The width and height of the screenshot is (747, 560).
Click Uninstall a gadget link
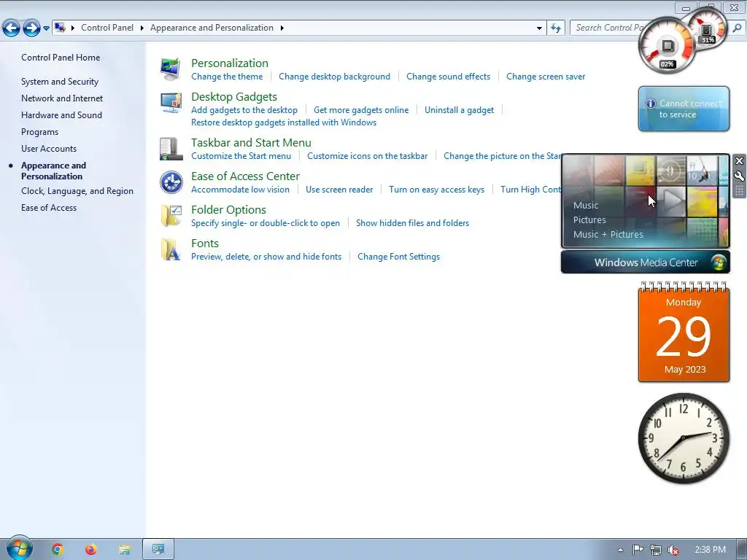coord(460,110)
